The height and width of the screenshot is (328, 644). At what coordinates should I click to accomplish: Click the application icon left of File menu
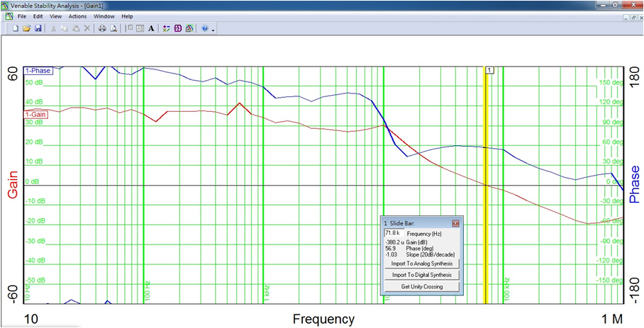pyautogui.click(x=9, y=16)
